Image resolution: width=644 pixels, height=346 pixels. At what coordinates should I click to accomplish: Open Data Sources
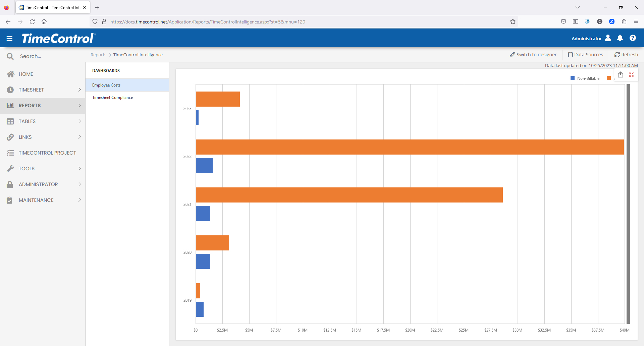click(x=585, y=55)
